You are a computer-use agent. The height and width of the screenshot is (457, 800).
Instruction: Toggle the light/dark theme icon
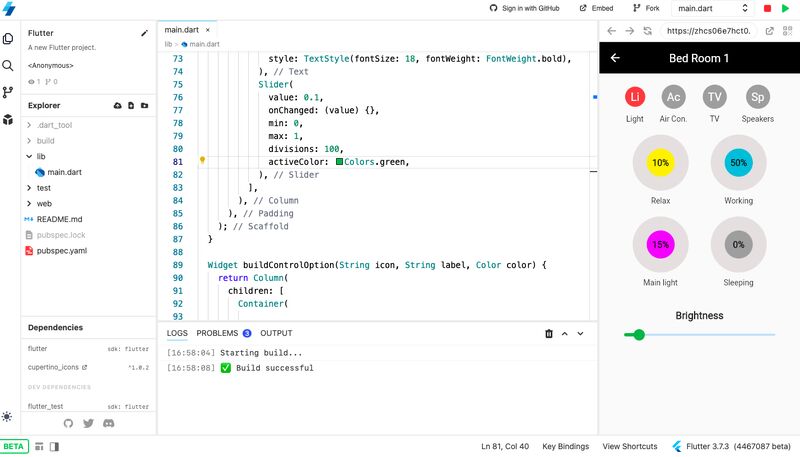point(8,416)
